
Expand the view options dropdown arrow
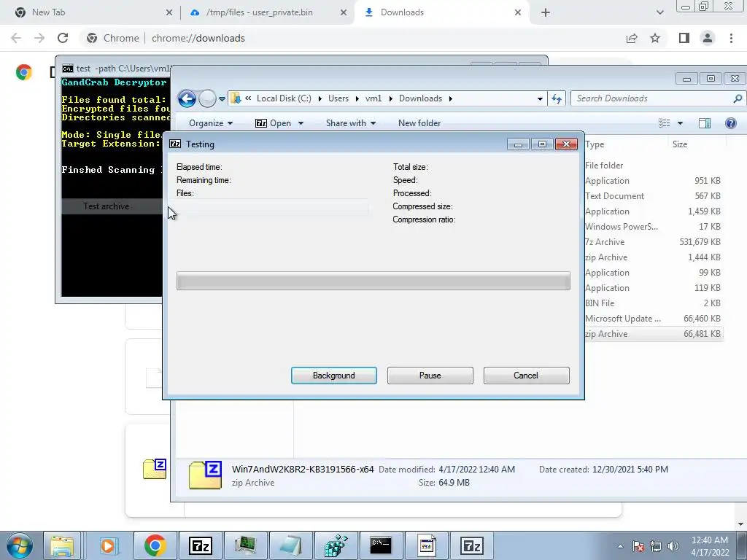pyautogui.click(x=681, y=123)
